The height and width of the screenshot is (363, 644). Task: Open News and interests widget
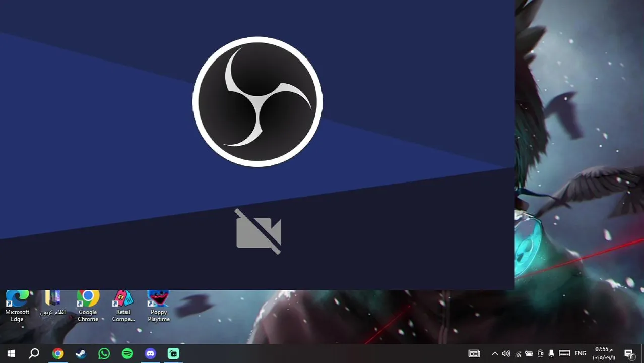pyautogui.click(x=474, y=353)
